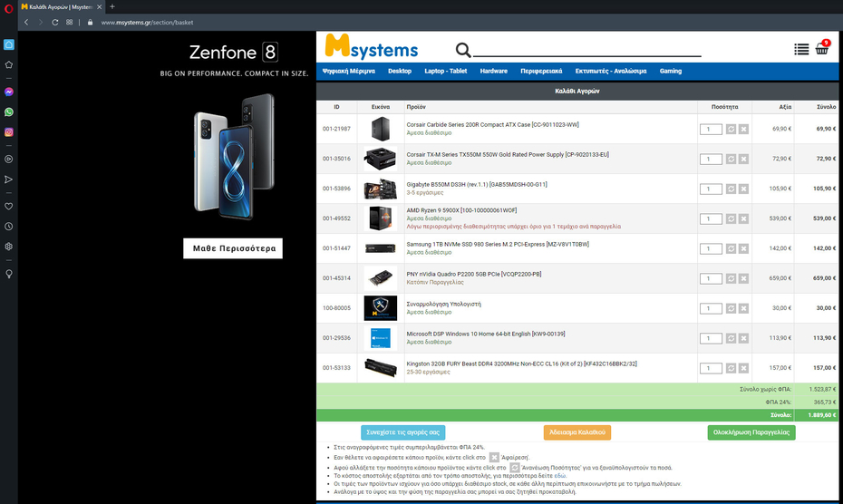Refresh quantity for AMD Ryzen 9 5900X
The image size is (843, 504).
pos(731,219)
